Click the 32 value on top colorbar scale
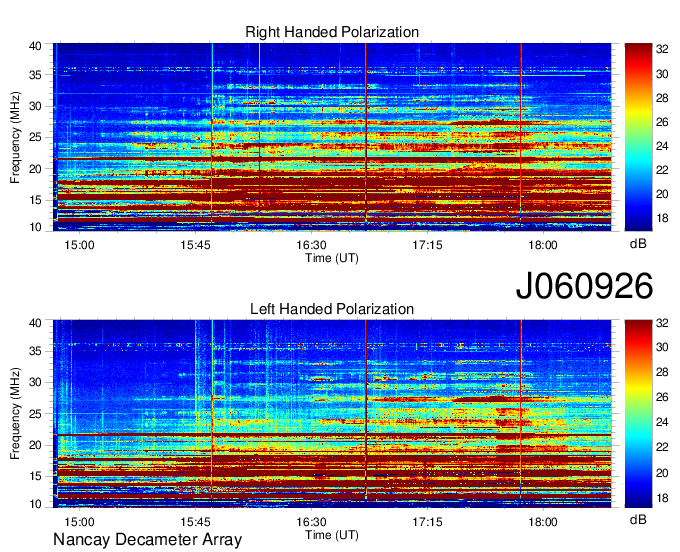 point(662,49)
